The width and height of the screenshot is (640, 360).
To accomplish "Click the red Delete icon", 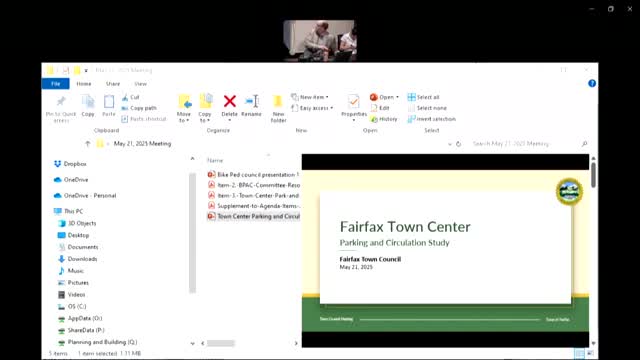I will [x=230, y=101].
